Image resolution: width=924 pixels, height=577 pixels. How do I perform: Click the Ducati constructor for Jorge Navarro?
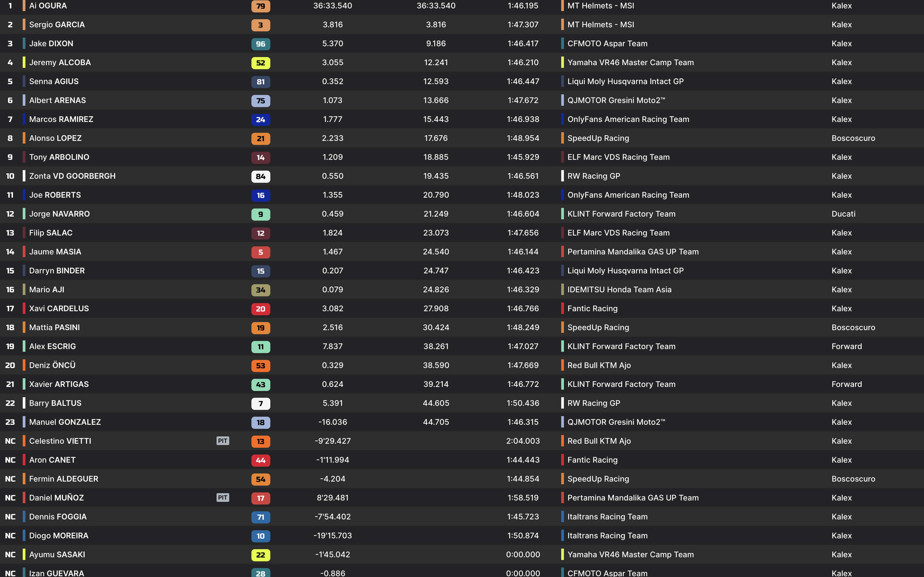click(x=843, y=214)
